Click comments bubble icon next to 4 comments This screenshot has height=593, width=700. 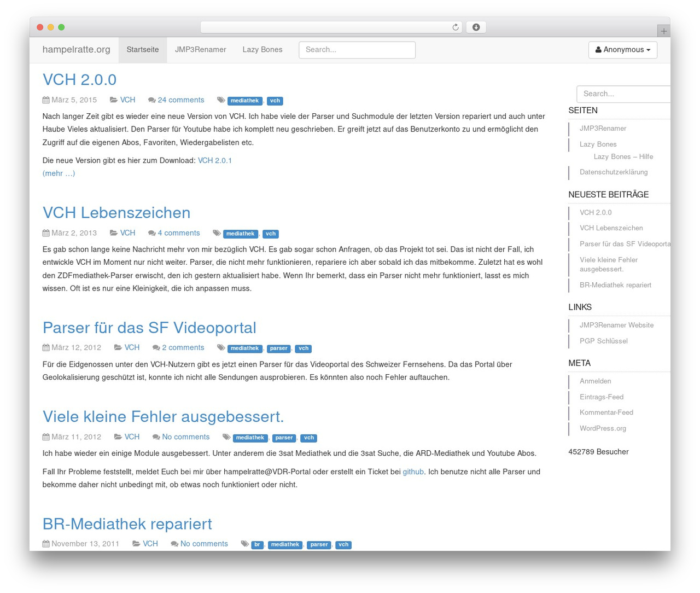[151, 233]
